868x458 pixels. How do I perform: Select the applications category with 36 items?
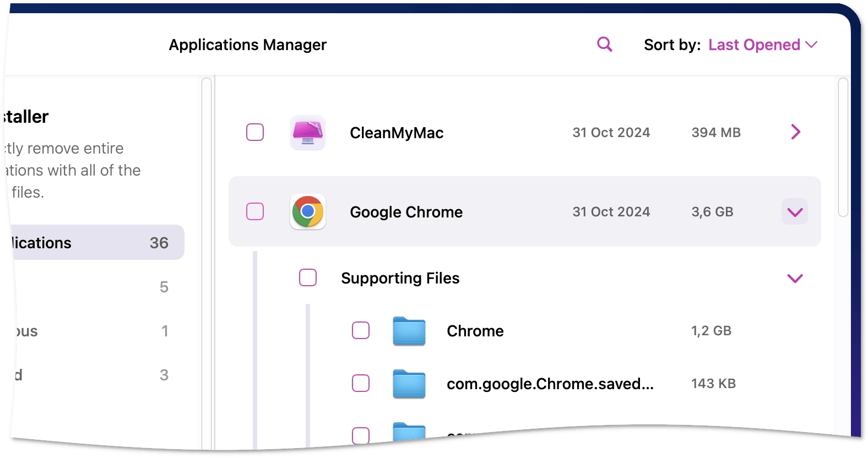click(x=96, y=242)
